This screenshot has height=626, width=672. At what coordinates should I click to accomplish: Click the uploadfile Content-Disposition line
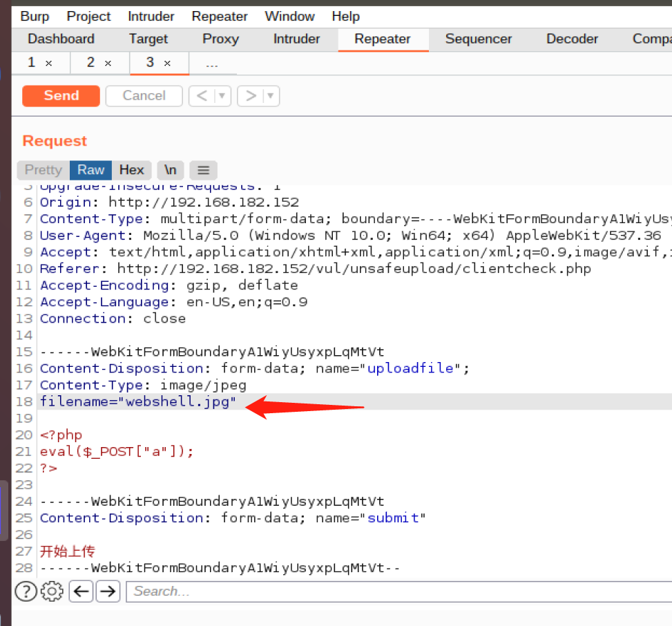(x=255, y=368)
